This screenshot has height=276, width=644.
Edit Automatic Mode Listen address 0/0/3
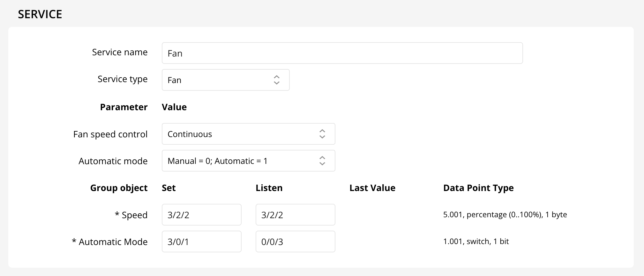pos(295,241)
